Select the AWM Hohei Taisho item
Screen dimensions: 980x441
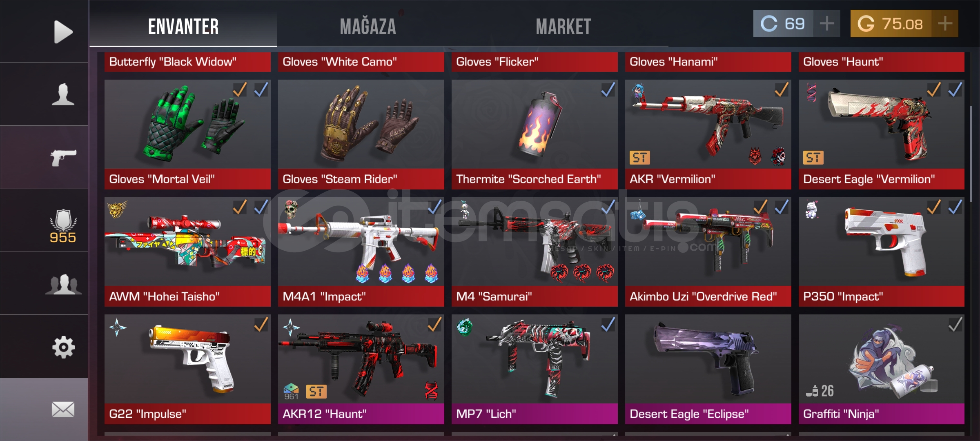pyautogui.click(x=187, y=252)
